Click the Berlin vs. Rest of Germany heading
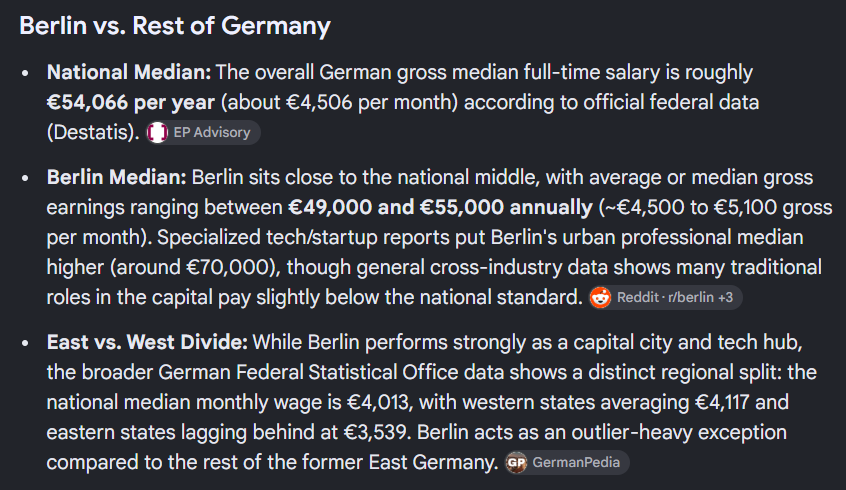 [175, 26]
